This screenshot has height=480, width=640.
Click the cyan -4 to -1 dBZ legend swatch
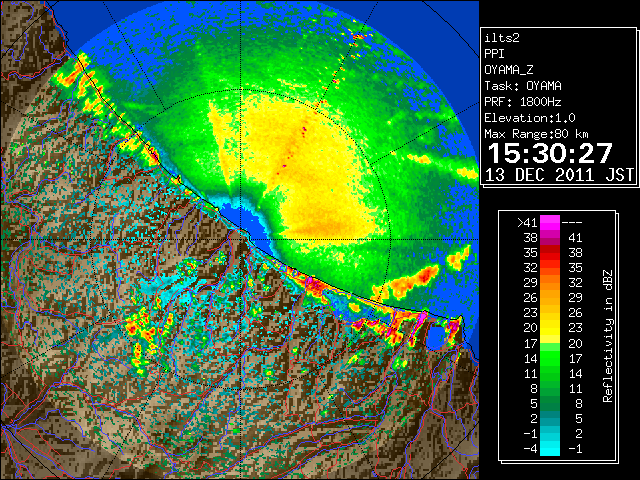pyautogui.click(x=550, y=448)
